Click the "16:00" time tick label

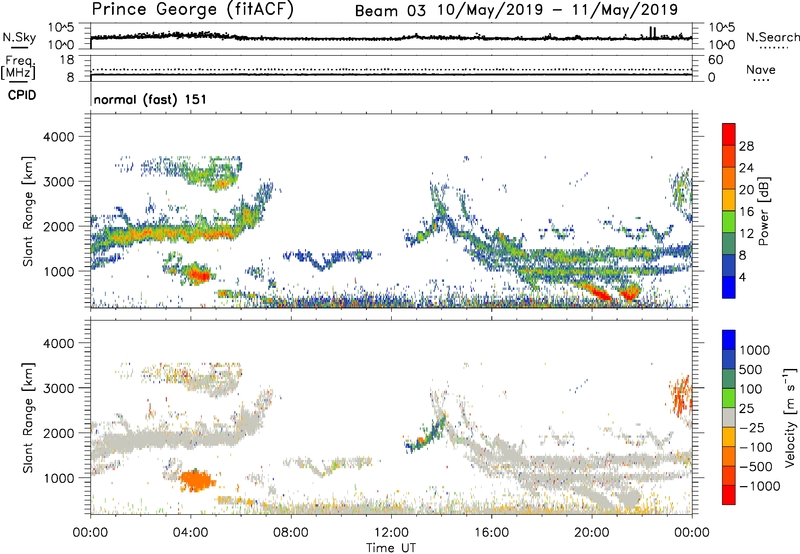(491, 533)
